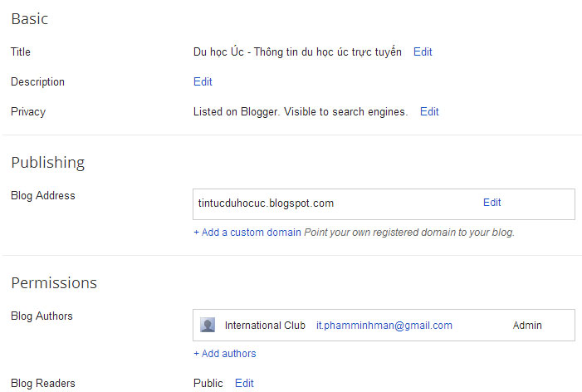Edit the Privacy setting
Image resolution: width=582 pixels, height=392 pixels.
[x=429, y=112]
